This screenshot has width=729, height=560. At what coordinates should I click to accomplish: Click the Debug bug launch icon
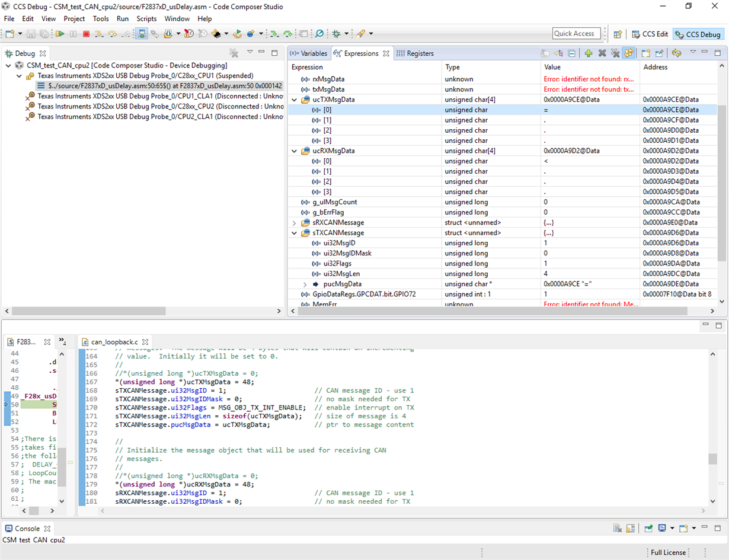335,34
